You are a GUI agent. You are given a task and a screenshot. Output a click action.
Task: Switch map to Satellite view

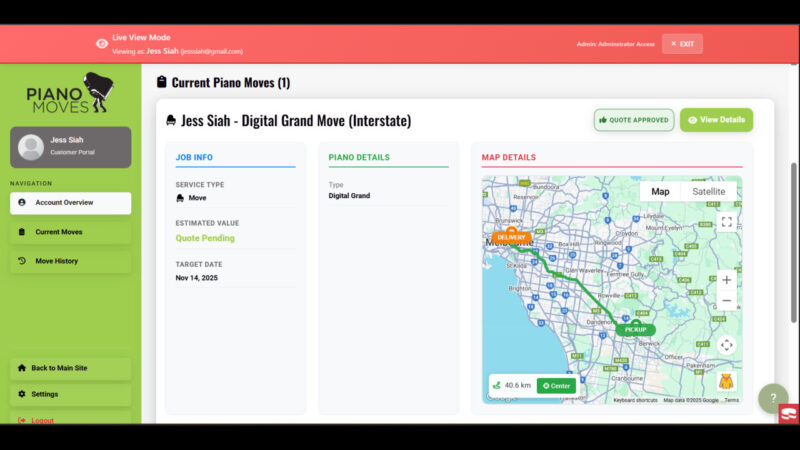709,192
